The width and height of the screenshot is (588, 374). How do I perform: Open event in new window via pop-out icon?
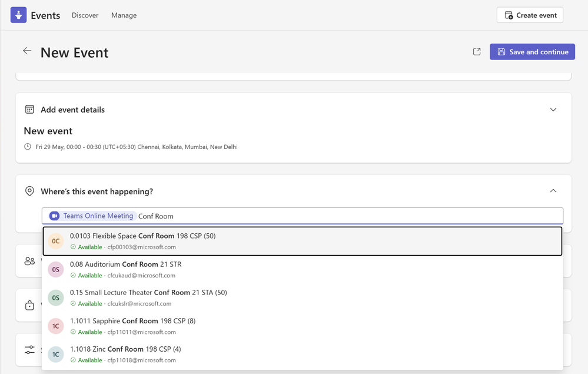click(x=477, y=52)
